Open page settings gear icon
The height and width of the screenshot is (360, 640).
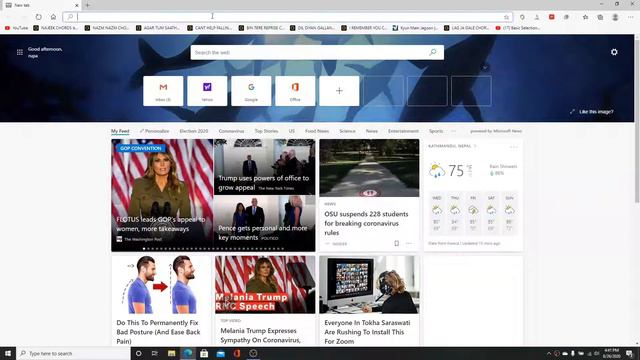614,52
